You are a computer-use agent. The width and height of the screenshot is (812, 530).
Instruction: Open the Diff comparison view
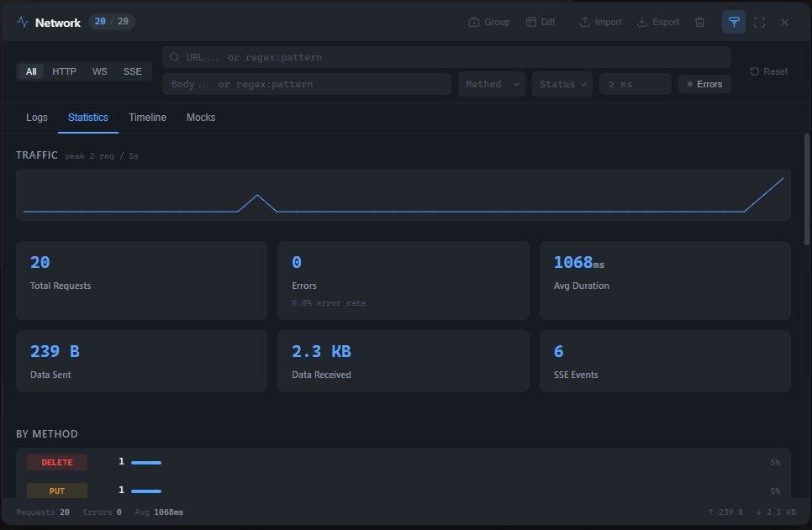[540, 22]
